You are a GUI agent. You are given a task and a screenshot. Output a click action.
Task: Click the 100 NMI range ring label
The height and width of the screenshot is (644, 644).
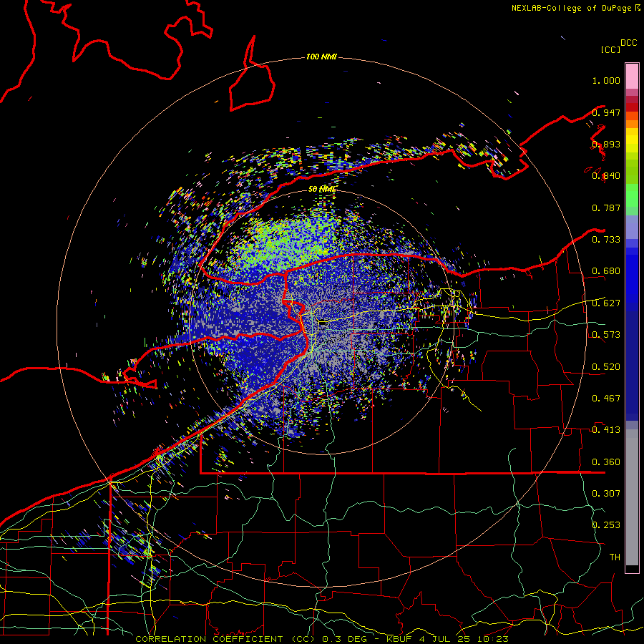tap(321, 57)
